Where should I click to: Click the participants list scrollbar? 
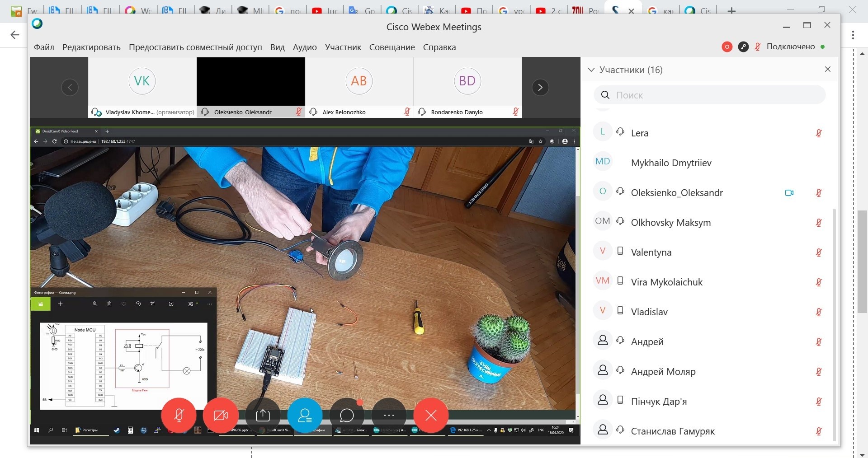click(835, 324)
